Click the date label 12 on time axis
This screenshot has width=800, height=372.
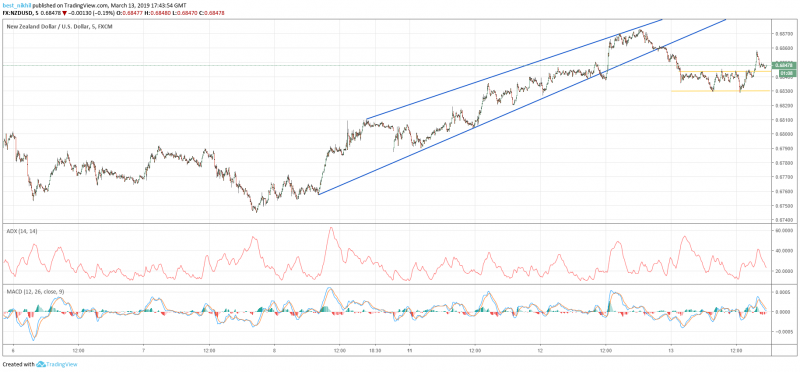540,351
